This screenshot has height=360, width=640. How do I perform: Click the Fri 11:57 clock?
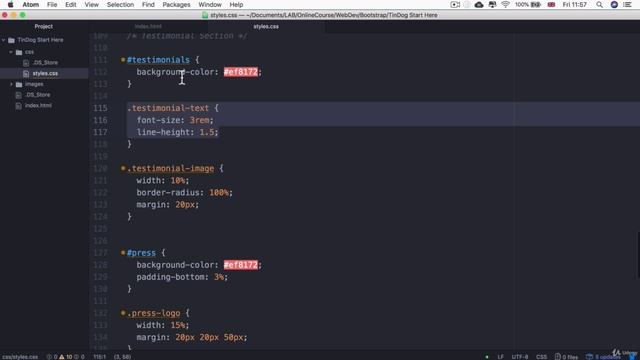[x=574, y=4]
